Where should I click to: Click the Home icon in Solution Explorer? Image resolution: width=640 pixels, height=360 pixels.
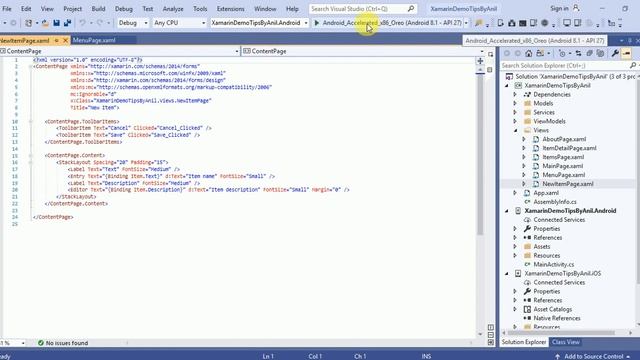[529, 53]
